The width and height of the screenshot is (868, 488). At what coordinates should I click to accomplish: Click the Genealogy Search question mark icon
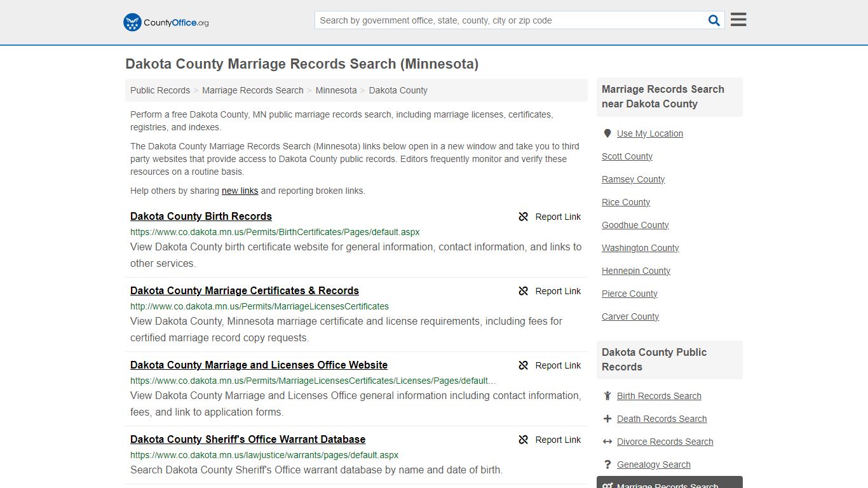[607, 464]
